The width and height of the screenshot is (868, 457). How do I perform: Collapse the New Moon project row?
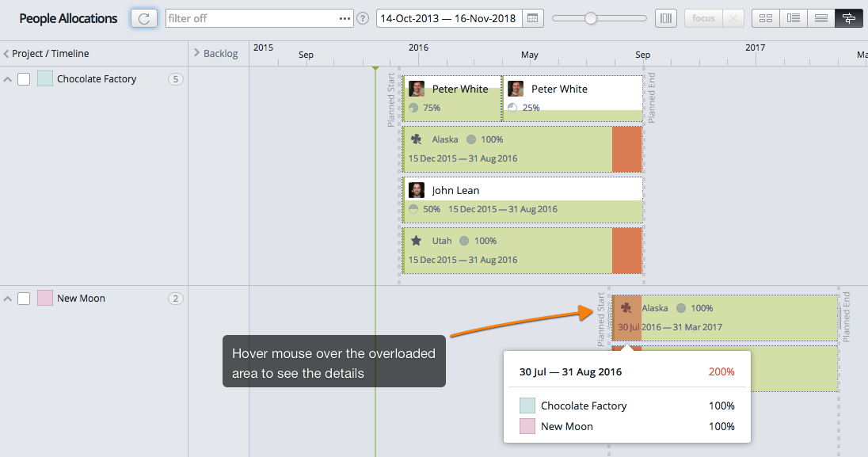click(x=8, y=298)
